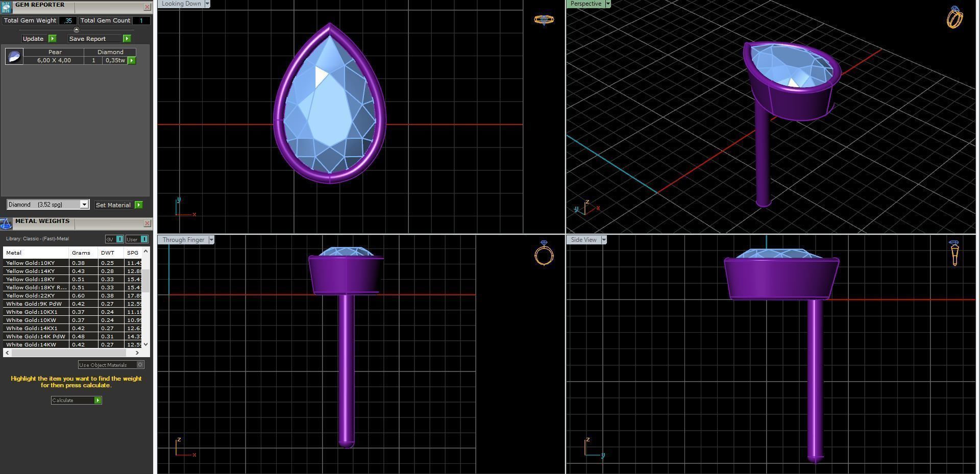This screenshot has height=474, width=980.
Task: Click the green arrow beside Save Report
Action: tap(127, 39)
